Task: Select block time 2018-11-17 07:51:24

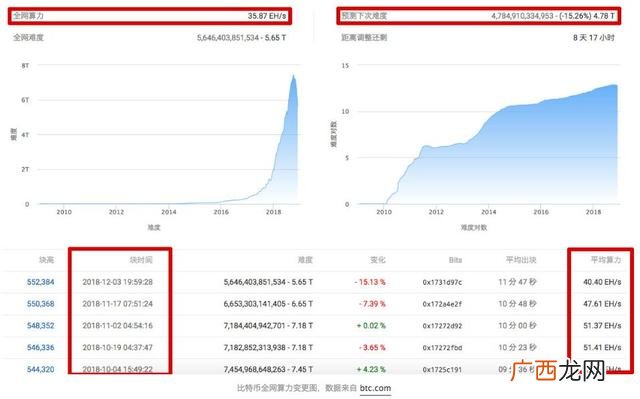Action: point(118,304)
